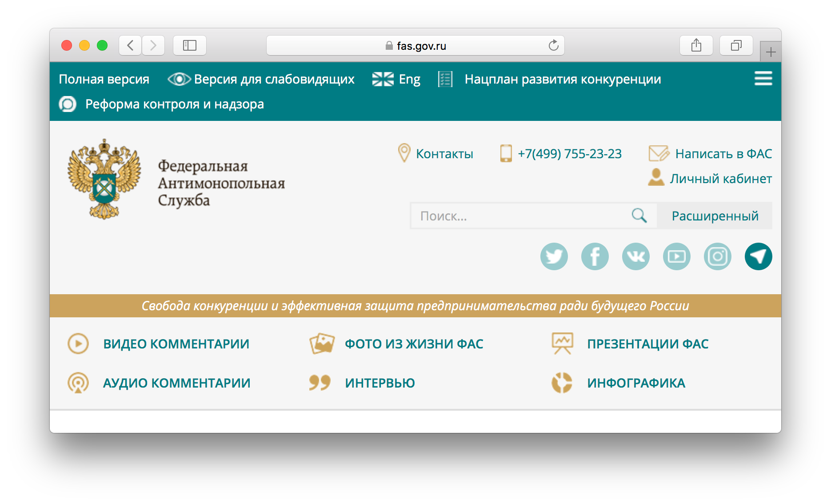Switch site language to Eng
Viewport: 831px width, 504px height.
[396, 79]
